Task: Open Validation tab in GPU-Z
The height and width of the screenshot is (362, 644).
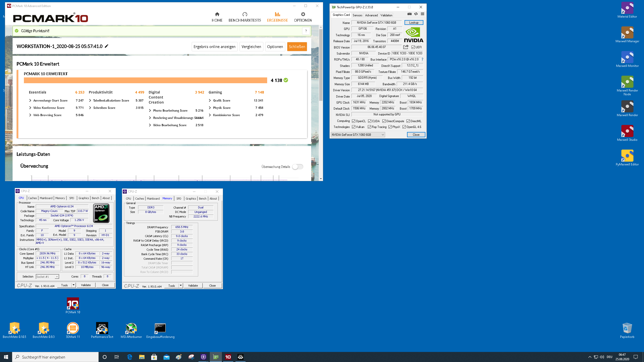Action: coord(386,15)
